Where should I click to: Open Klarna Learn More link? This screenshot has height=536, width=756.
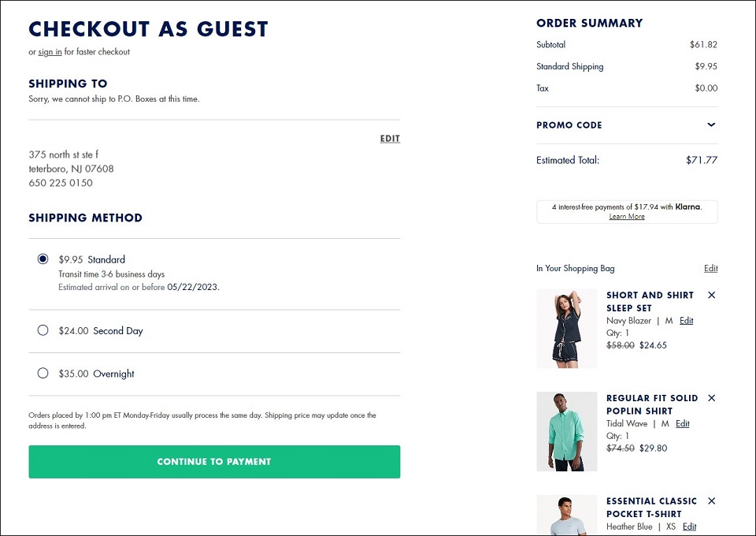626,217
